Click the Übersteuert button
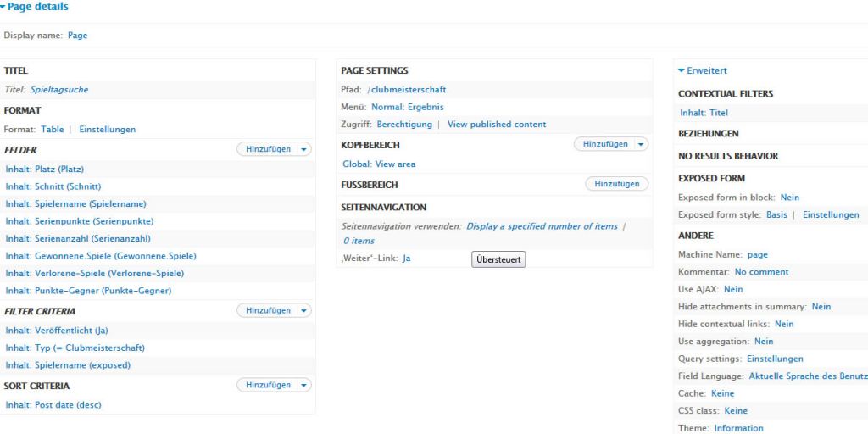 (498, 259)
